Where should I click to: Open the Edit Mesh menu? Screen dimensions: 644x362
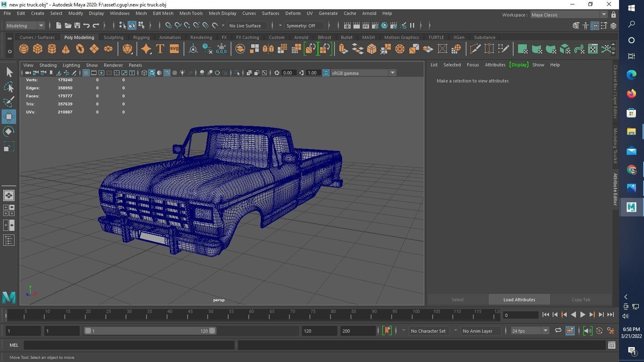click(163, 13)
